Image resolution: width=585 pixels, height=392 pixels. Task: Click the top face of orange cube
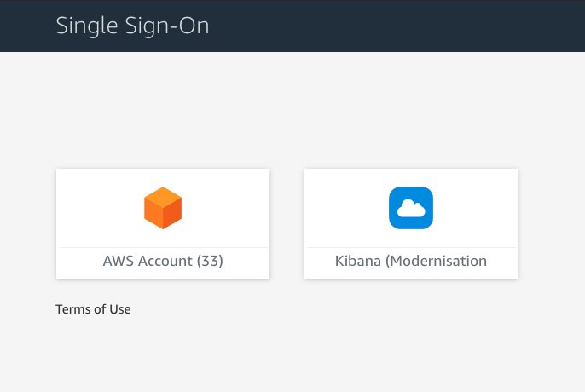click(163, 197)
